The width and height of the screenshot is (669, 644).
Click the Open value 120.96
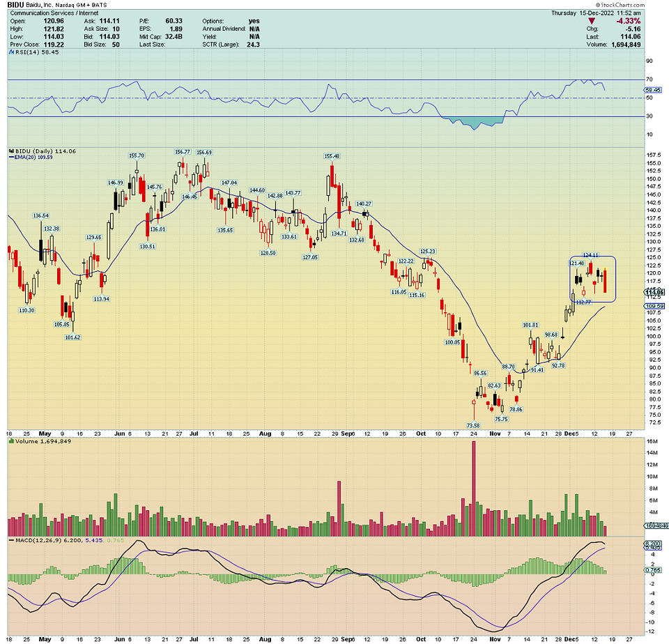point(54,21)
